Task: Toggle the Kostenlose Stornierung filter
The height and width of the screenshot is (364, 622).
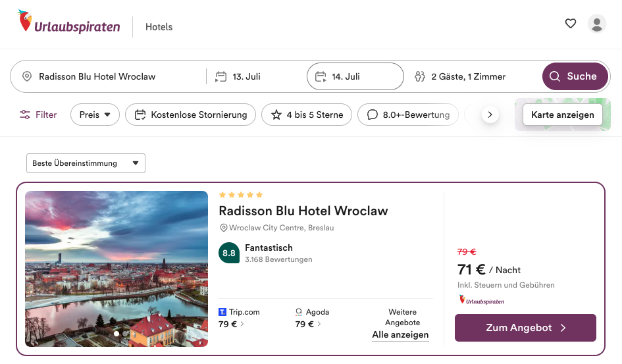Action: pos(190,115)
